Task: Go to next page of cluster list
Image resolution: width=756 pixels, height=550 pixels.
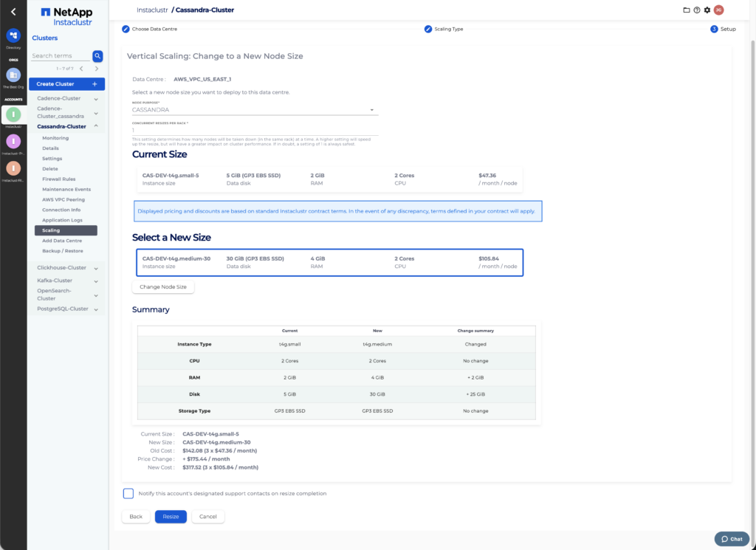Action: tap(97, 69)
